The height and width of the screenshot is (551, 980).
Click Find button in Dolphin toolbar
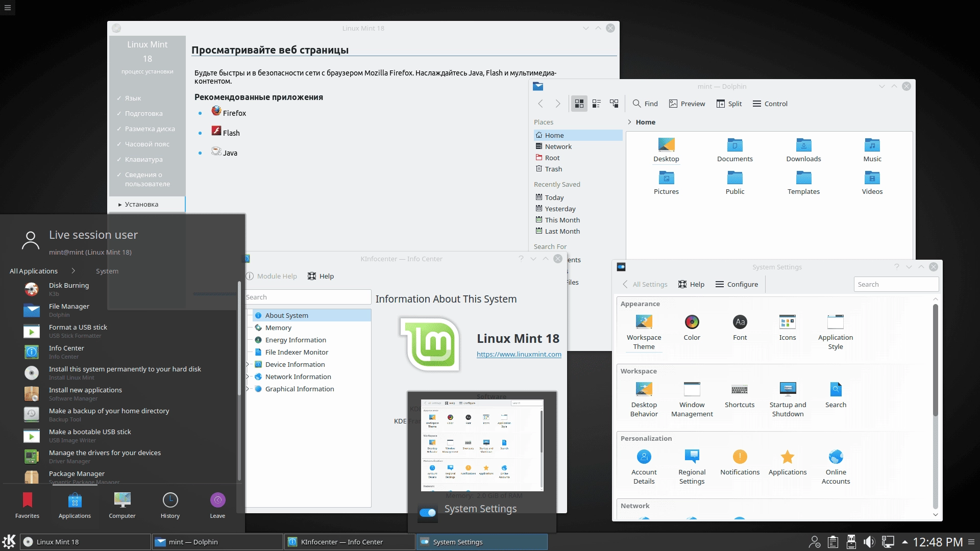pos(645,104)
